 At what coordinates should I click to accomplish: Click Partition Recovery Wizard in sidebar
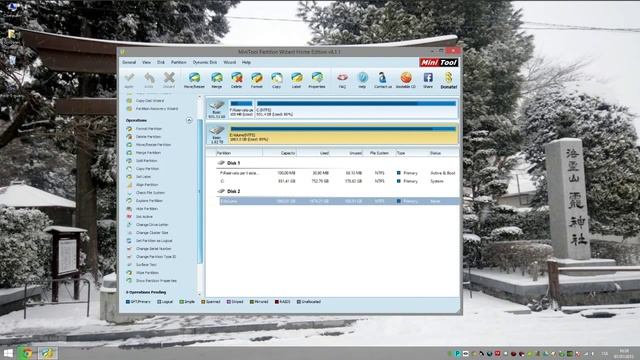pos(157,109)
